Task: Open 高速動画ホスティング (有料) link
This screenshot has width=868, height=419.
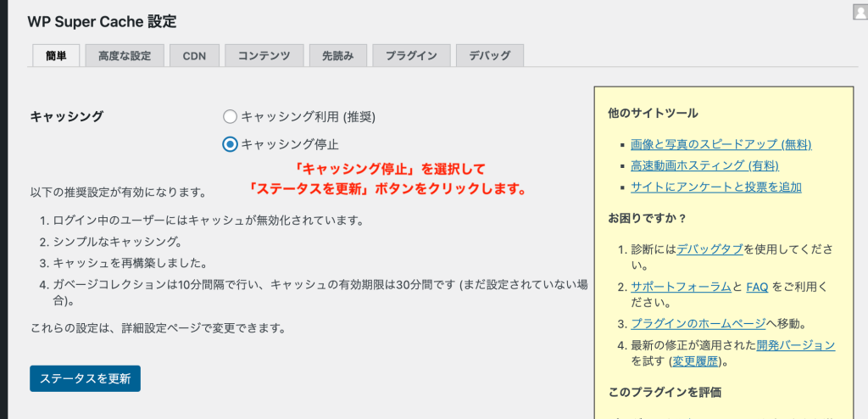Action: [704, 165]
